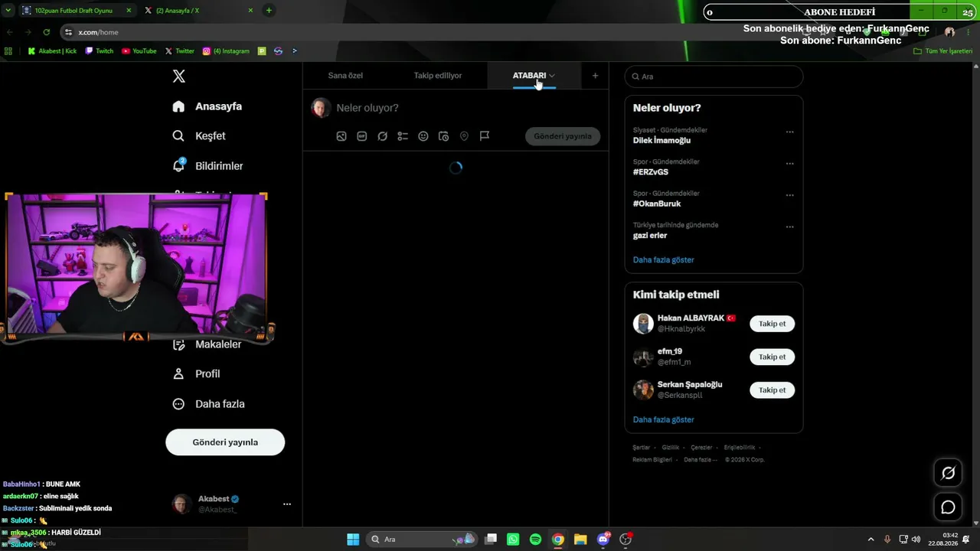Image resolution: width=980 pixels, height=551 pixels.
Task: Add a poll to the post
Action: point(403,136)
